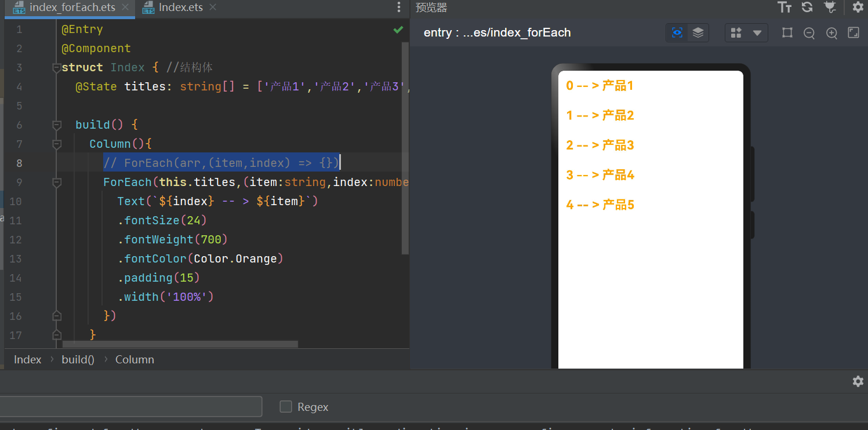Screen dimensions: 868x430
Task: Click build() in the breadcrumb bar
Action: click(x=78, y=359)
